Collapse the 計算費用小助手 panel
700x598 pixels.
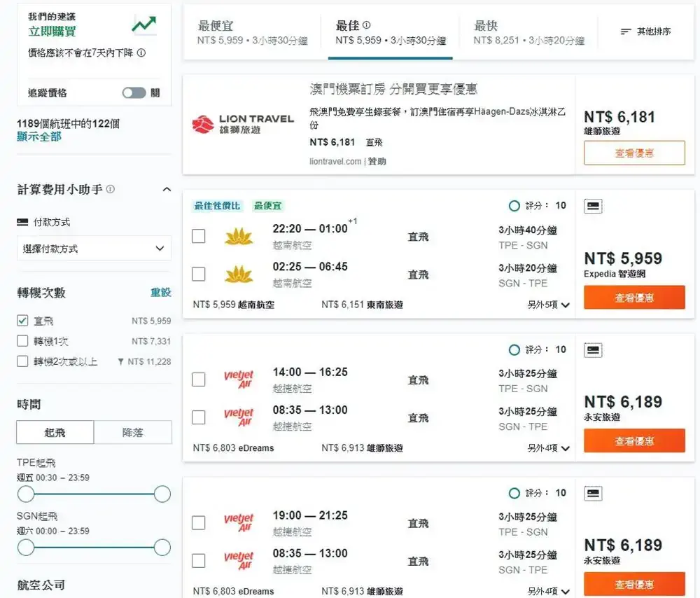(x=166, y=189)
